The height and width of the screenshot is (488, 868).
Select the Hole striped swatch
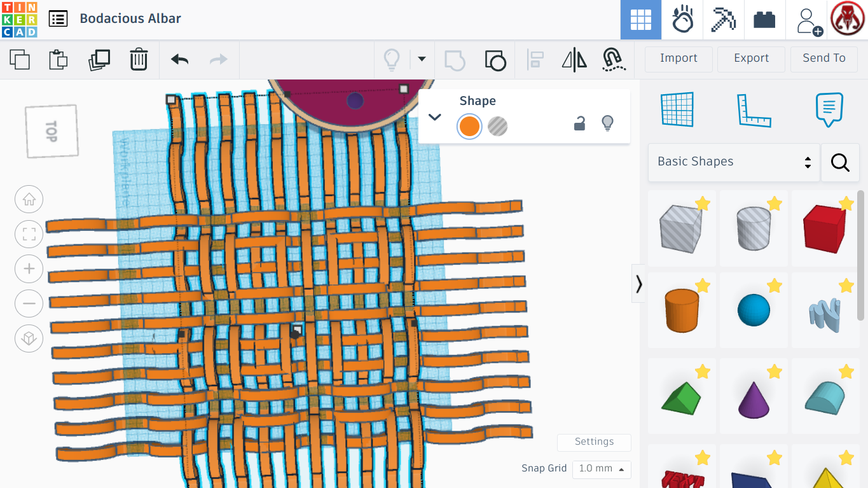pos(498,126)
